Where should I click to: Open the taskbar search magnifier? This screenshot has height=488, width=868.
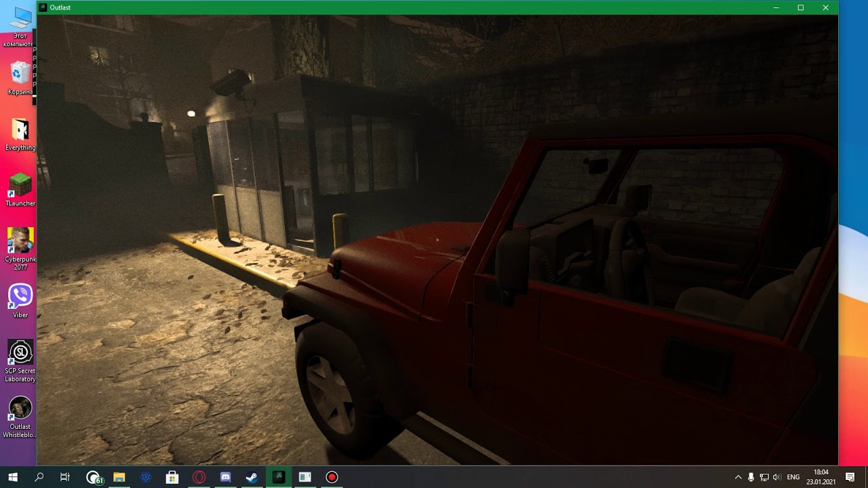click(39, 477)
